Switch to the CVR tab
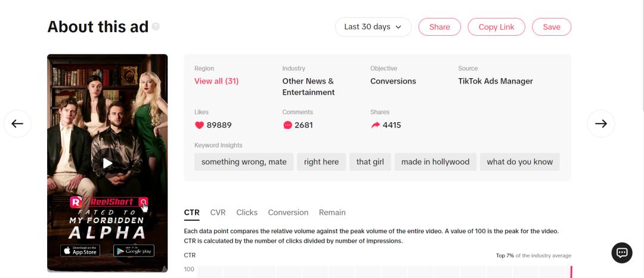Viewport: 644px width, 278px height. [218, 212]
